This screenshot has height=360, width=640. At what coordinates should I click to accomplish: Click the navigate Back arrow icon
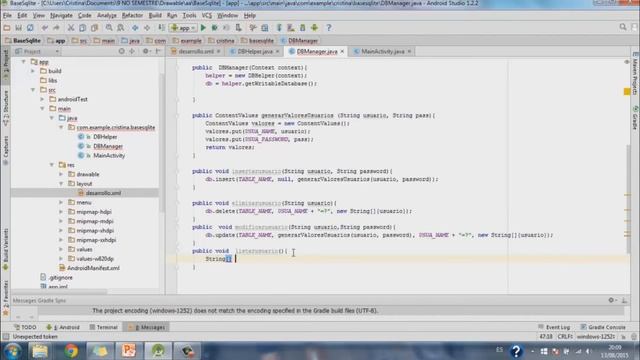[135, 28]
